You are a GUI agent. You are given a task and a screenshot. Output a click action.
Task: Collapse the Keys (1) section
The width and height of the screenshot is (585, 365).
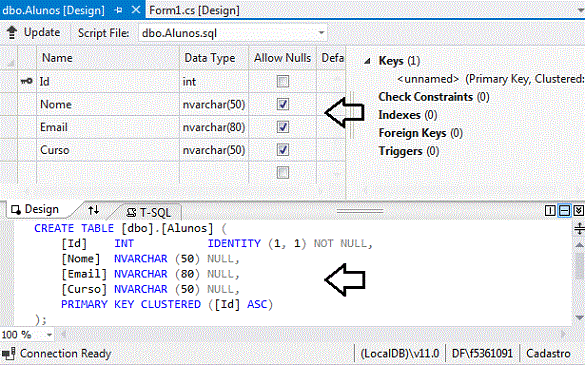pyautogui.click(x=367, y=61)
